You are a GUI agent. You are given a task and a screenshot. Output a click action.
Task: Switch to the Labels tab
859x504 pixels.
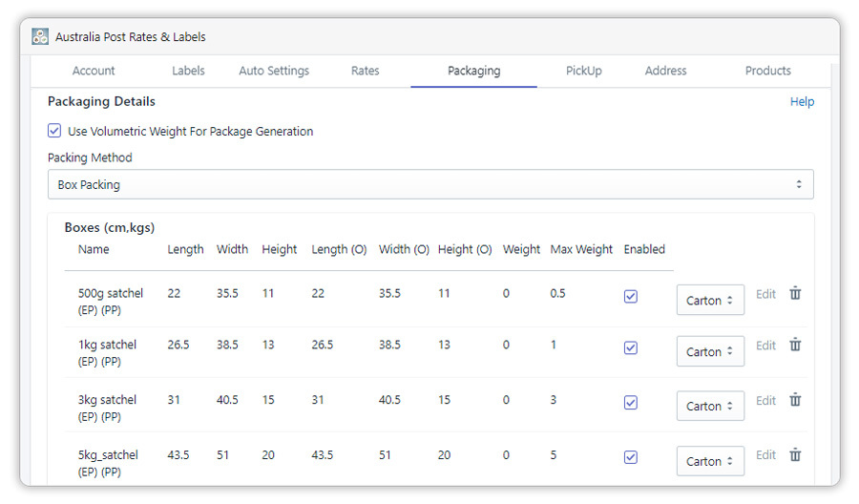(188, 71)
